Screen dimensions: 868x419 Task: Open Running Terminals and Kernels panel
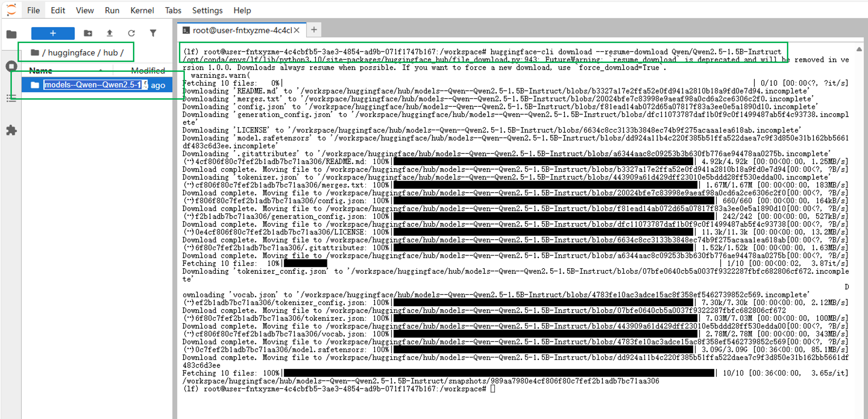[11, 66]
